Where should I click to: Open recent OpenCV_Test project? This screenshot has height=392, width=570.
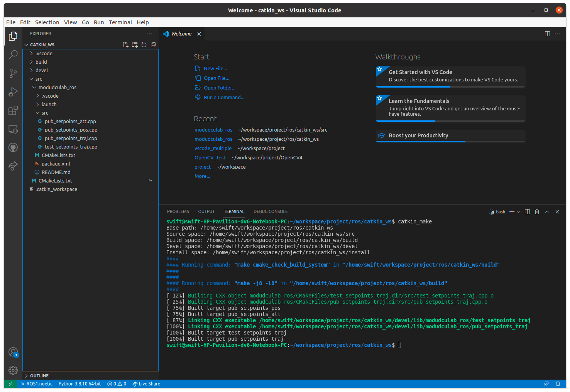pos(210,157)
